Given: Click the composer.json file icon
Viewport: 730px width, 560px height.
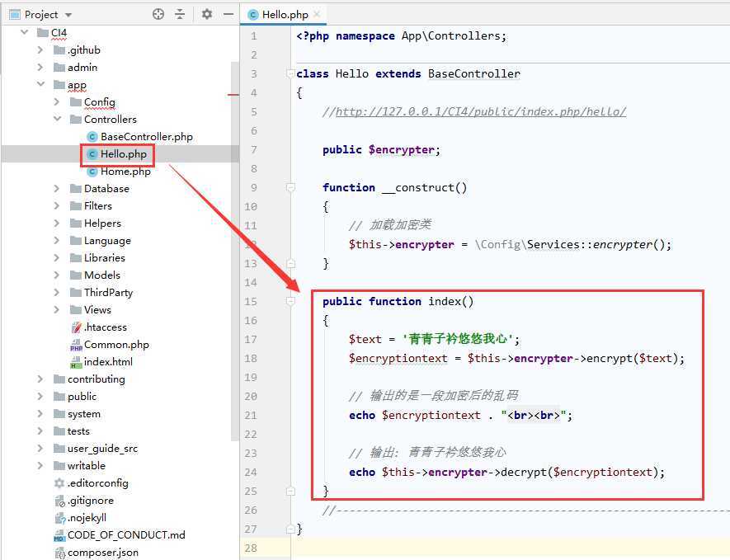Looking at the screenshot, I should pyautogui.click(x=59, y=553).
